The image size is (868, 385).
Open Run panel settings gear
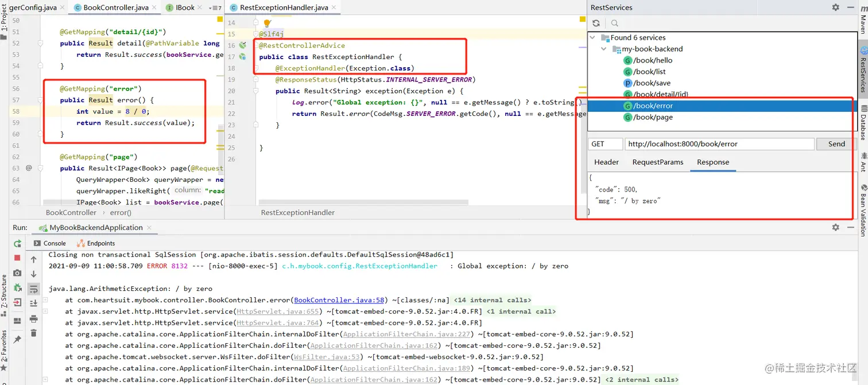pos(836,228)
